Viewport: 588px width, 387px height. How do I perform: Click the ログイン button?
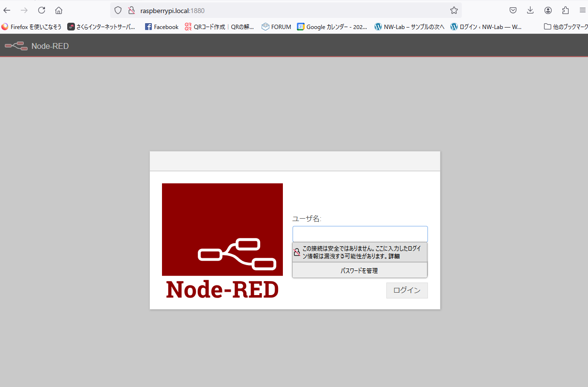407,290
